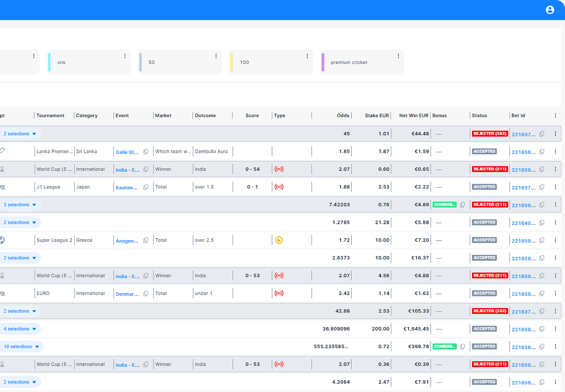The height and width of the screenshot is (392, 565).
Task: Click the Dambulla Aura outcome cell
Action: (211, 152)
